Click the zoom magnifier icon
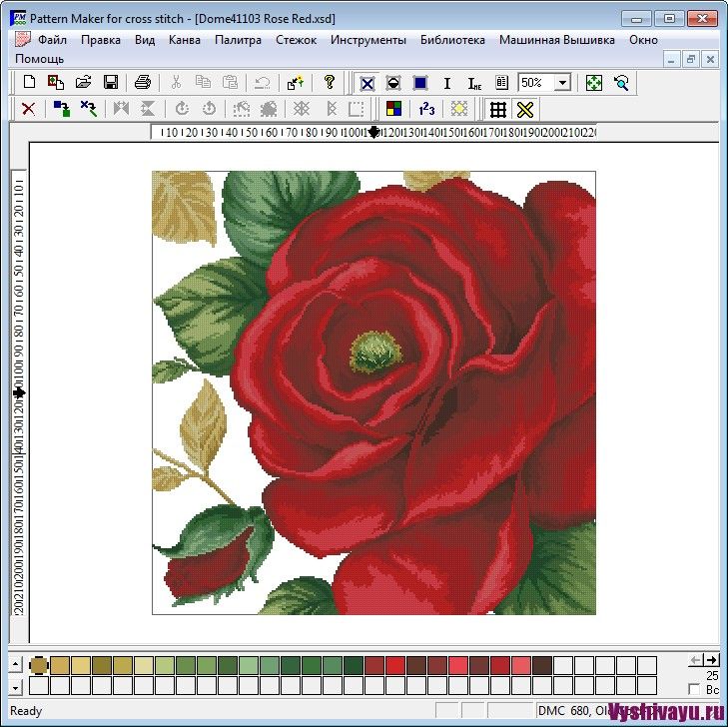This screenshot has width=728, height=727. 621,83
